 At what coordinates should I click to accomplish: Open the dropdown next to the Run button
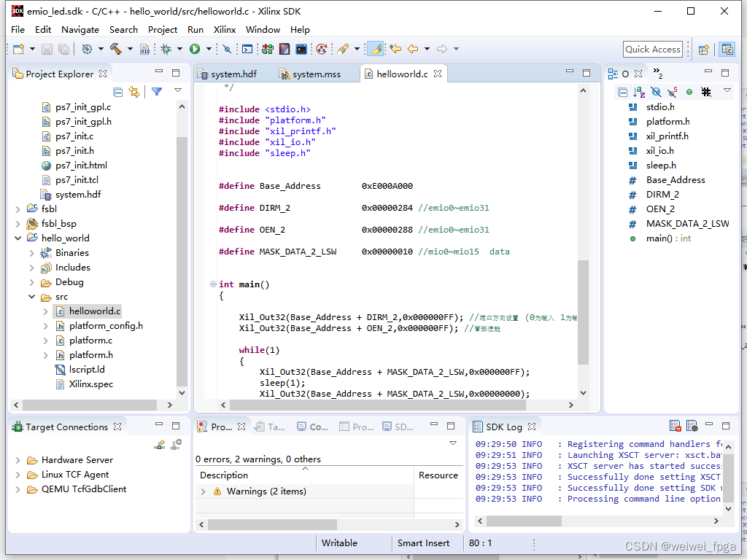click(209, 49)
